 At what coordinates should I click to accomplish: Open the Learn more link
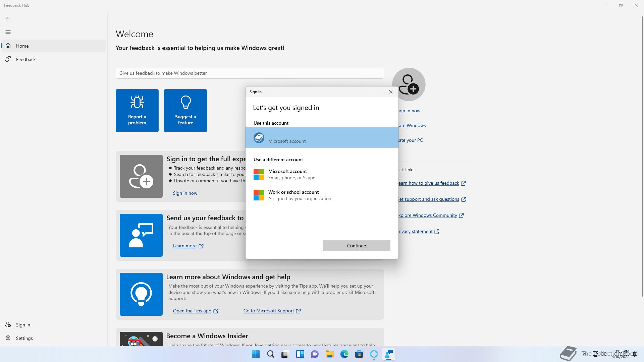coord(185,246)
